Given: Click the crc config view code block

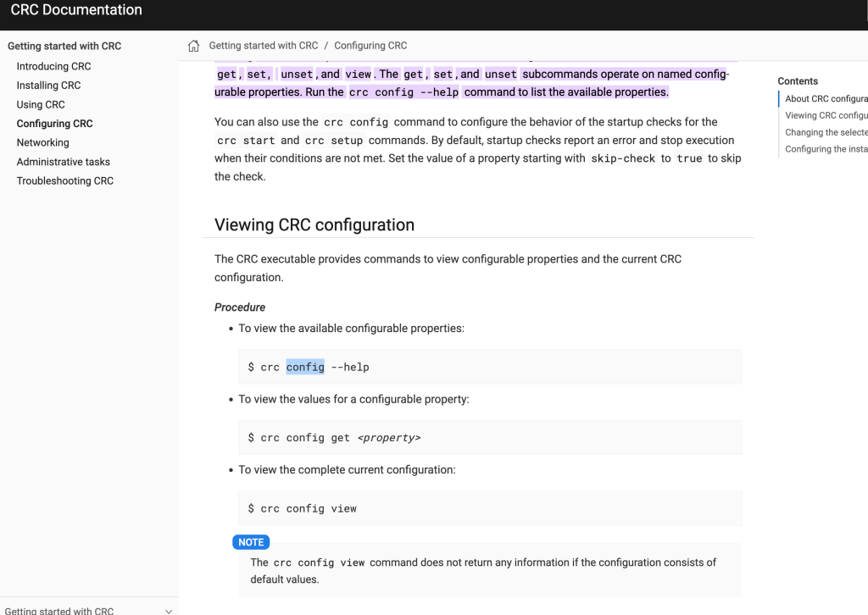Looking at the screenshot, I should point(490,508).
